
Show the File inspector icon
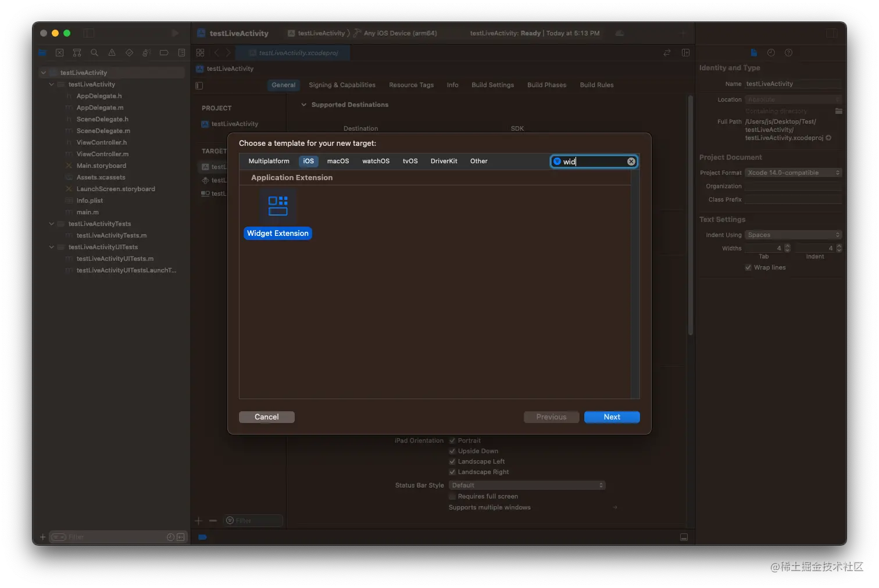tap(754, 53)
